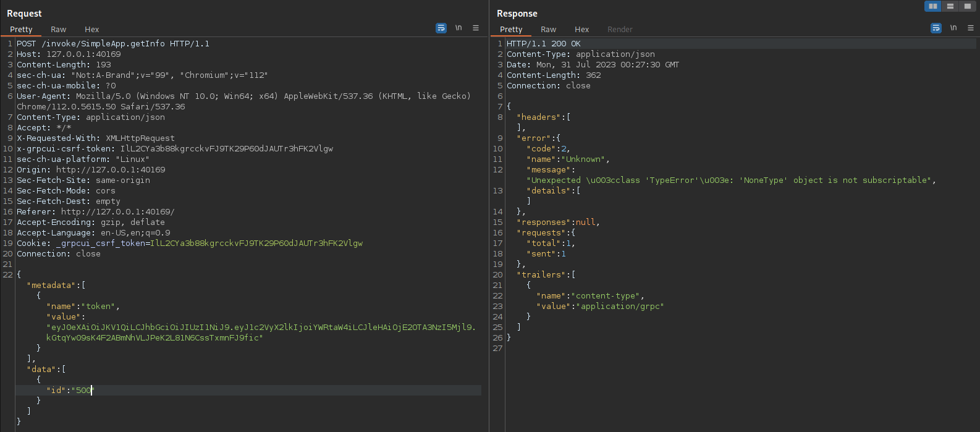The width and height of the screenshot is (980, 432).
Task: Toggle word wrap in Request panel
Action: [x=441, y=28]
